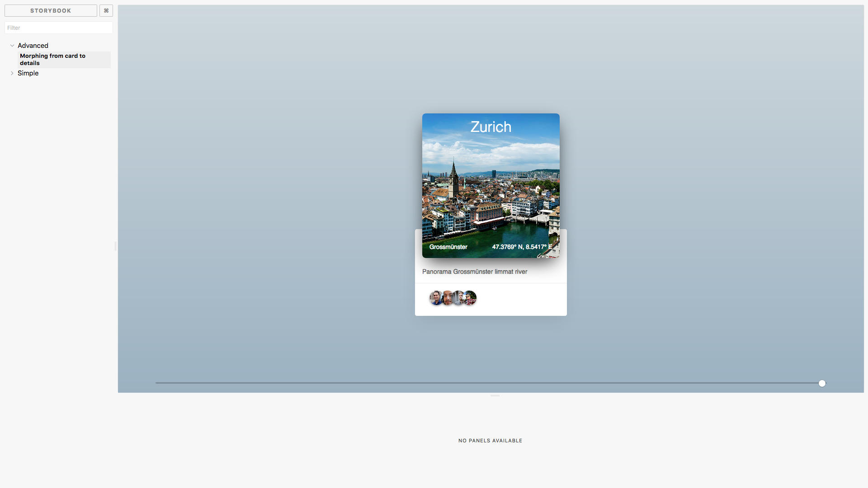The width and height of the screenshot is (868, 488).
Task: Select the Morphing from card to details story
Action: coord(52,60)
